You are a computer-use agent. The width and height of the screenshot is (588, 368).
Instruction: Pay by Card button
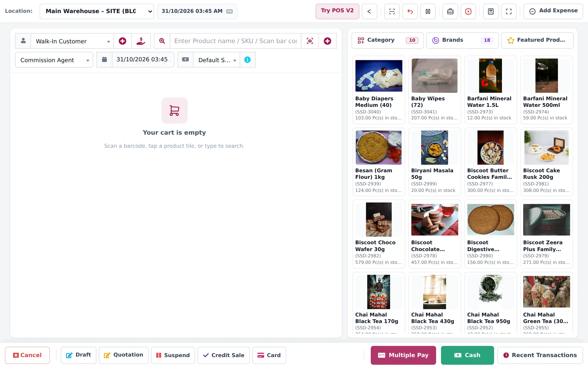269,355
